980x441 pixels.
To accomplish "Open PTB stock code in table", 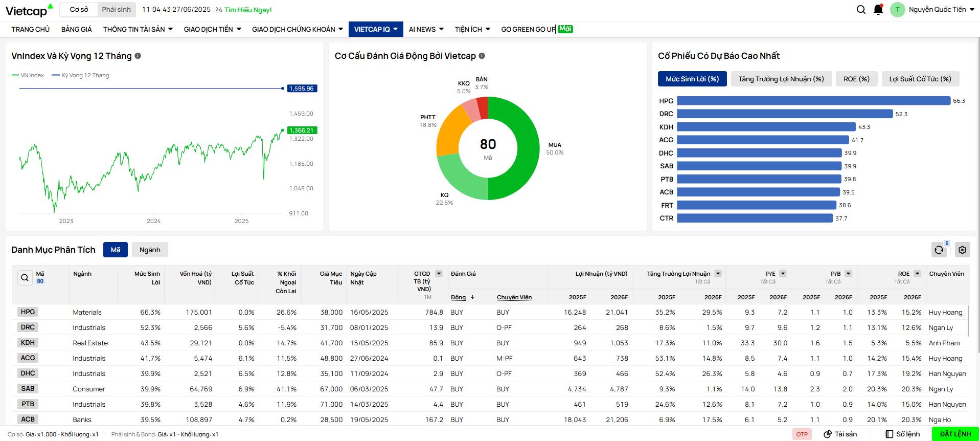I will coord(28,404).
